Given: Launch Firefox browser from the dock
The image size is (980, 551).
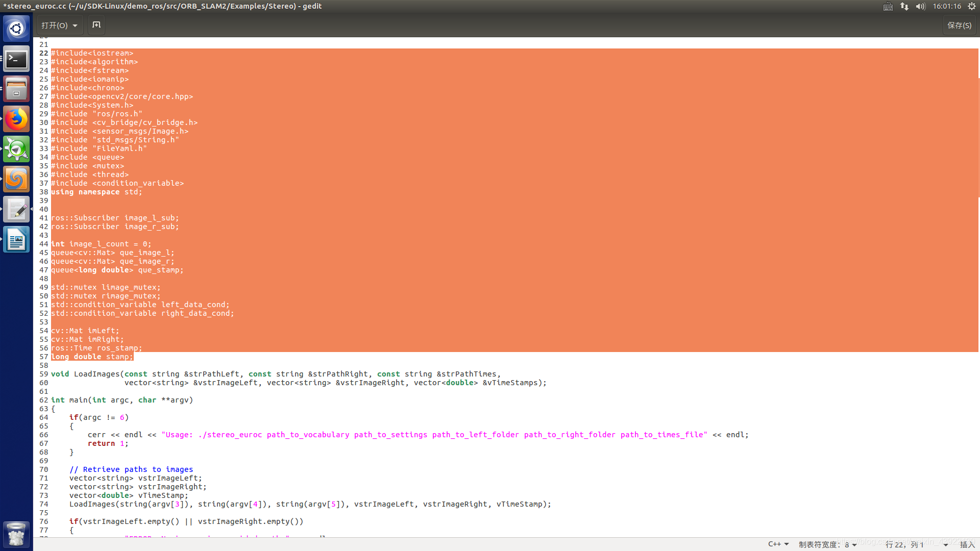Looking at the screenshot, I should coord(16,119).
